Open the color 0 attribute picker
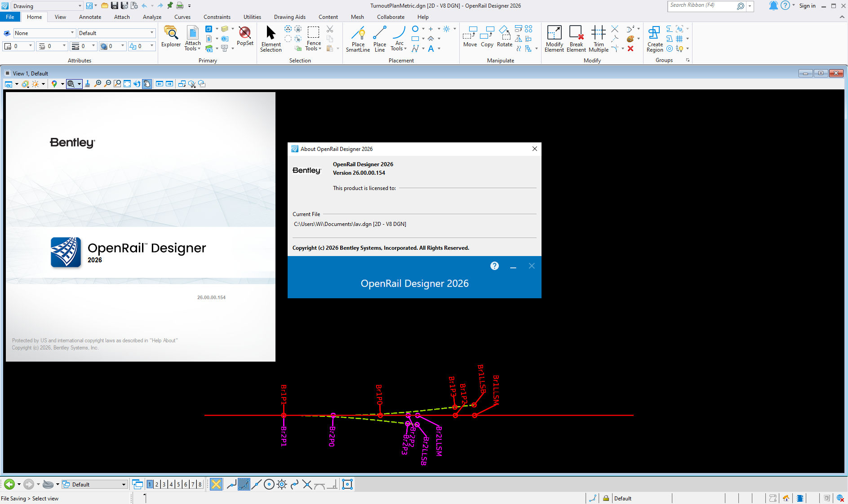The image size is (848, 504). (19, 46)
